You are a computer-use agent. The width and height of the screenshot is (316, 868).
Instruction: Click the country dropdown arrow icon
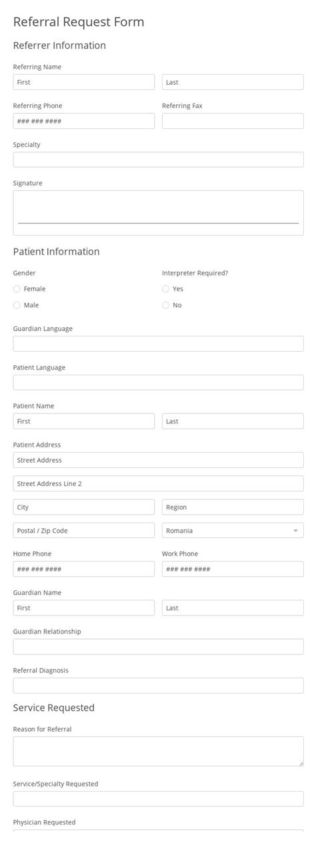(295, 531)
